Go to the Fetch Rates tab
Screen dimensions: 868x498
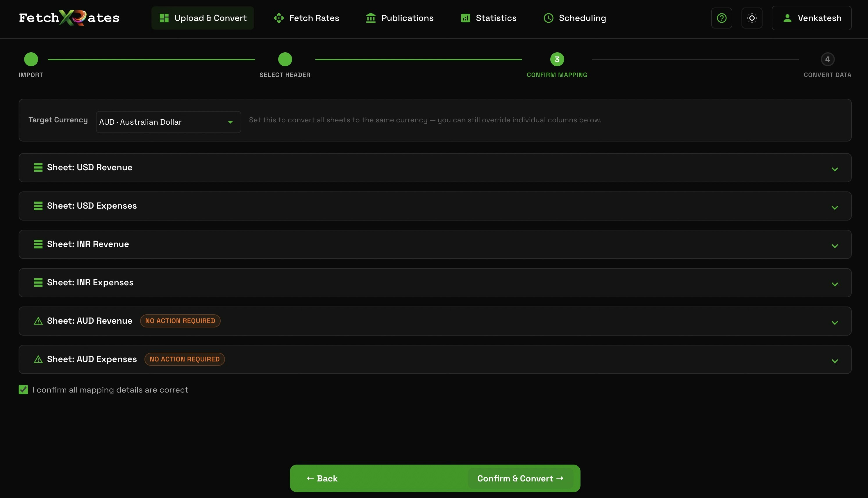pyautogui.click(x=306, y=18)
